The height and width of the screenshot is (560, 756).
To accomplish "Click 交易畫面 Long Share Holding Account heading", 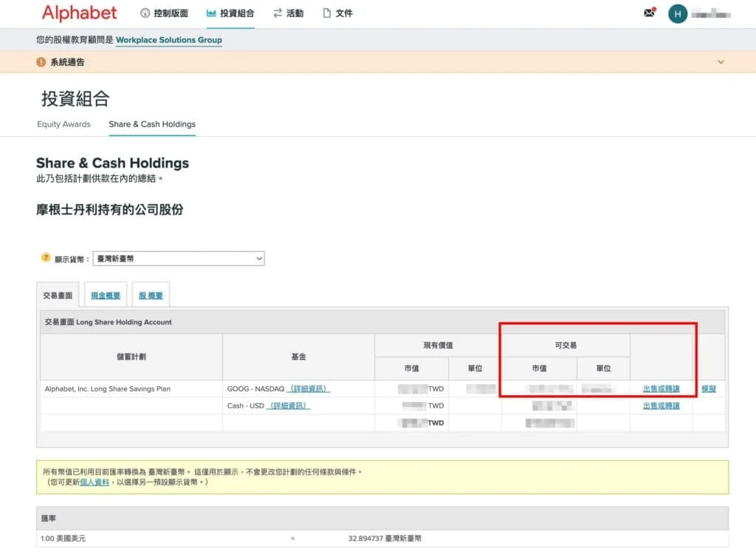I will pos(108,322).
